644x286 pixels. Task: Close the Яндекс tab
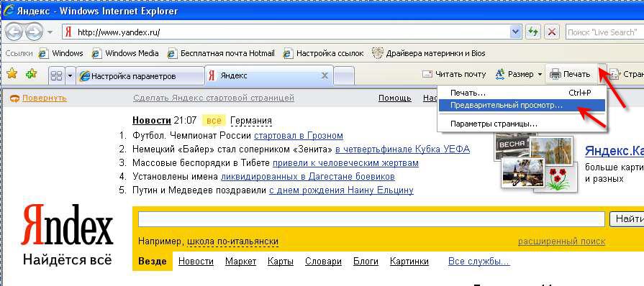[x=325, y=76]
